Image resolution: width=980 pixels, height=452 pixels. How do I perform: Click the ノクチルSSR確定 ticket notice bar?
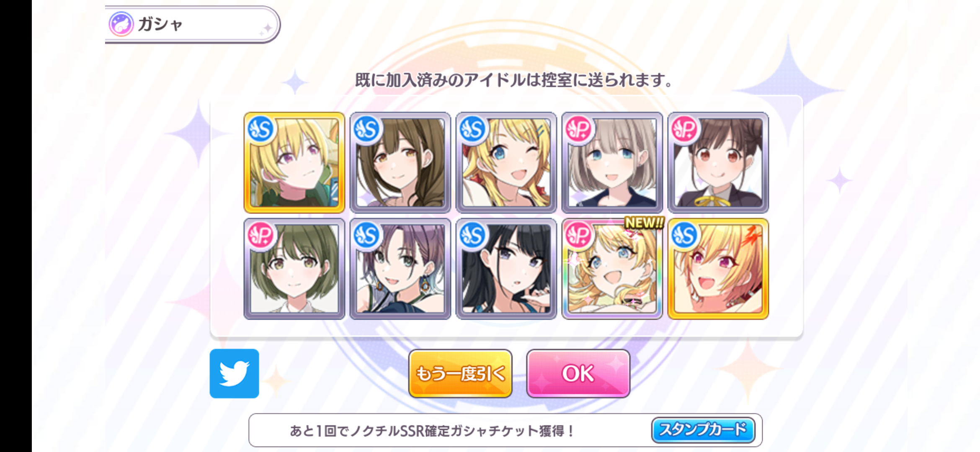pyautogui.click(x=505, y=430)
